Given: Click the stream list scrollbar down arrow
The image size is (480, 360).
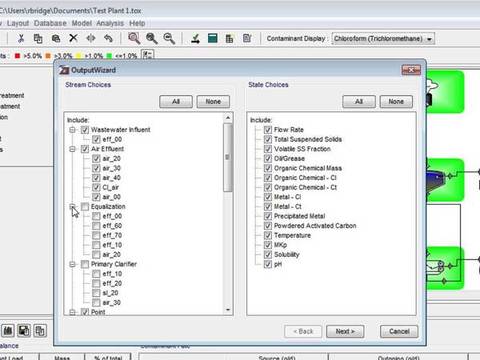Looking at the screenshot, I should (x=228, y=310).
